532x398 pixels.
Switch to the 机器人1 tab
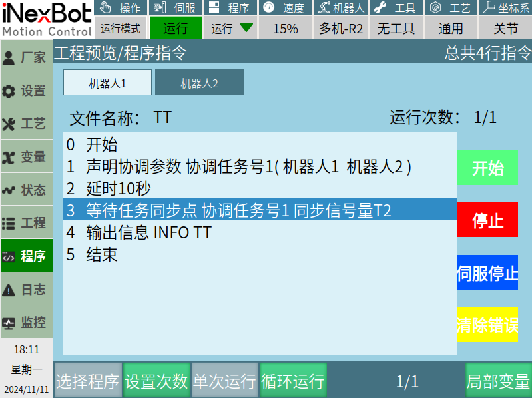[x=107, y=83]
